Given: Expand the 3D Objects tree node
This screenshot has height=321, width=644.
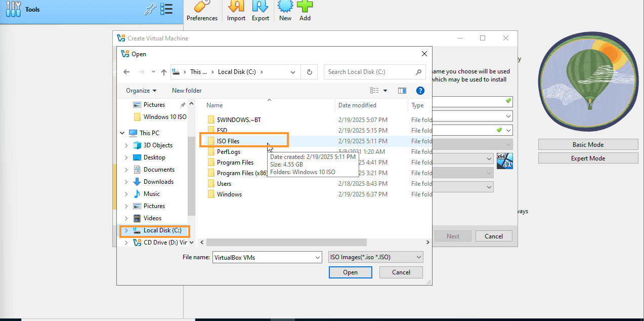Looking at the screenshot, I should [126, 145].
